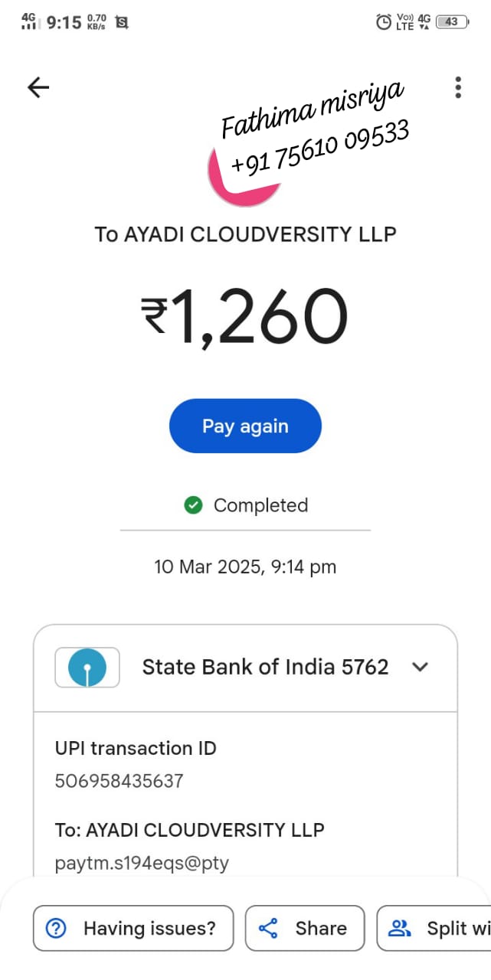491x980 pixels.
Task: Open State Bank of India 5762 details
Action: (x=265, y=667)
